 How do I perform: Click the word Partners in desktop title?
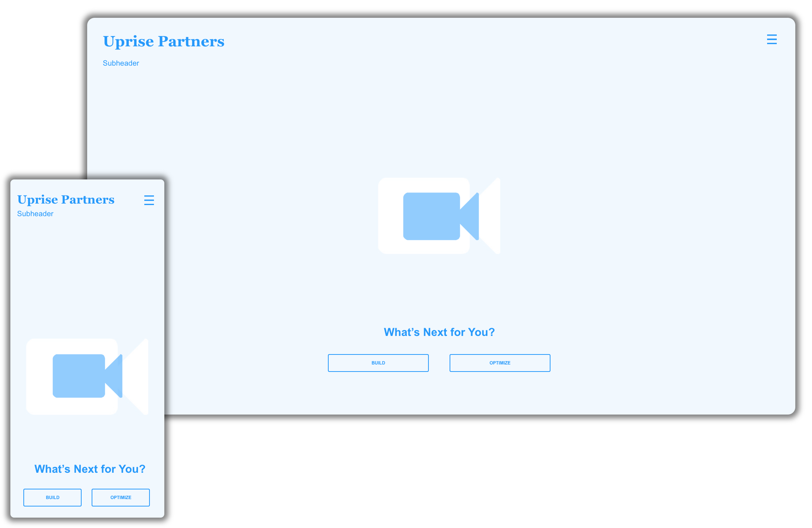click(191, 42)
